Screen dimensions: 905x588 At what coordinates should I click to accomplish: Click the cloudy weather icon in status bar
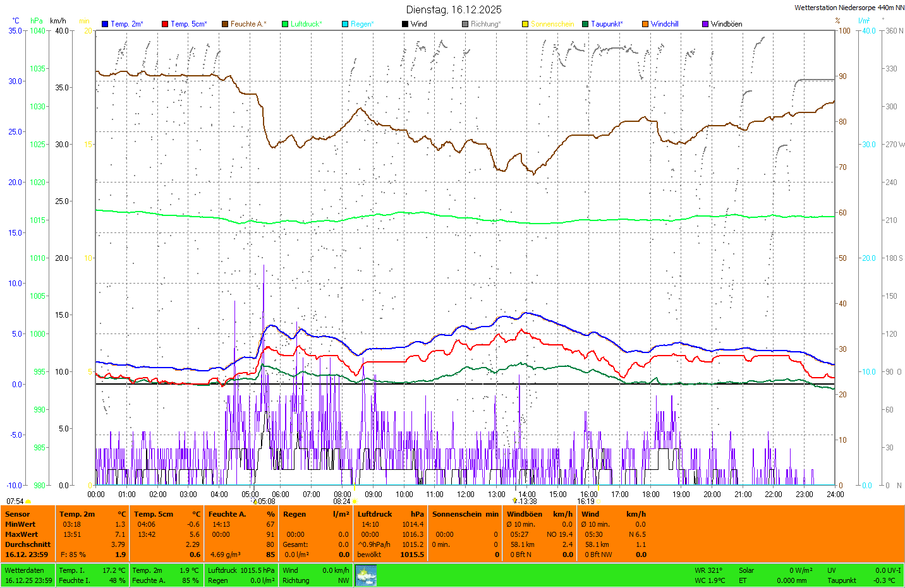click(x=366, y=575)
